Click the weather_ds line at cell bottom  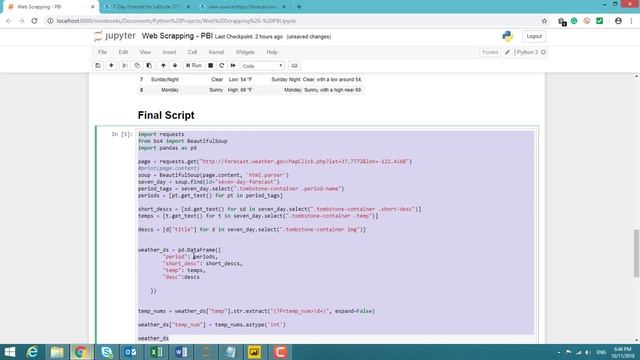tap(153, 338)
